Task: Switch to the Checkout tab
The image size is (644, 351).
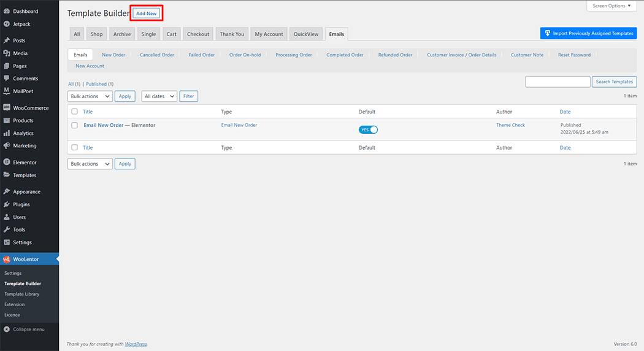Action: click(x=198, y=34)
